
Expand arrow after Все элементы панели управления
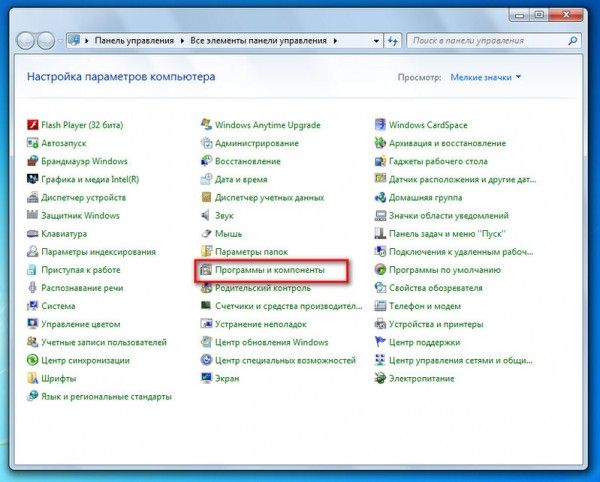point(336,41)
